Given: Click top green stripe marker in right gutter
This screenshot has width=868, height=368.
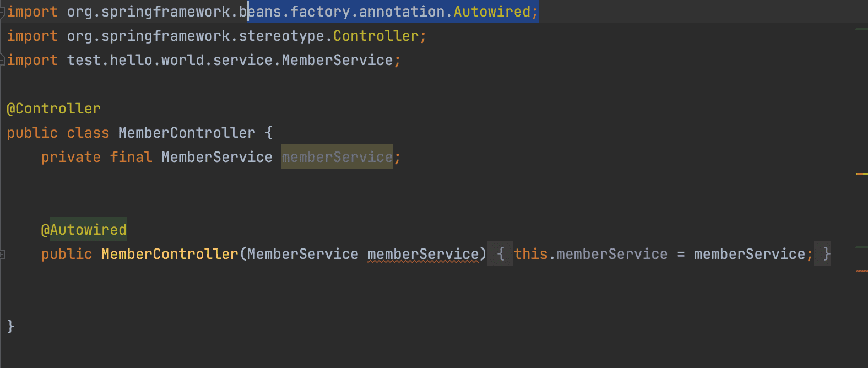Looking at the screenshot, I should 862,29.
